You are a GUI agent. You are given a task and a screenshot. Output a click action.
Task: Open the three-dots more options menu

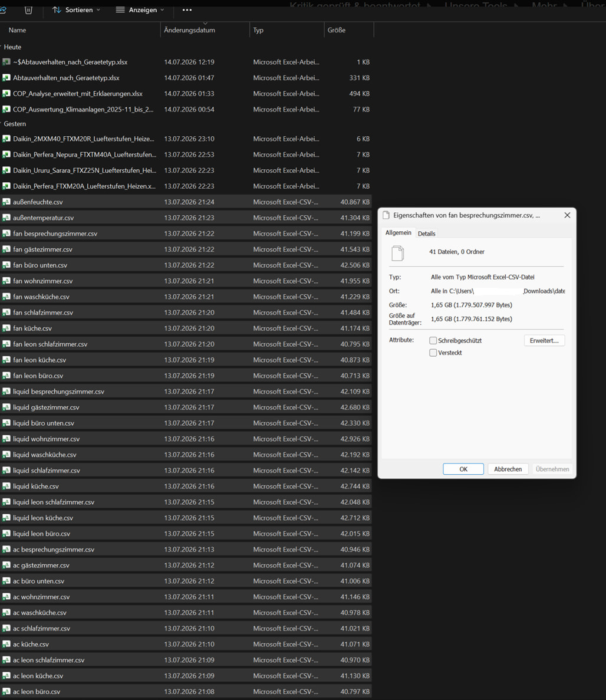coord(187,10)
